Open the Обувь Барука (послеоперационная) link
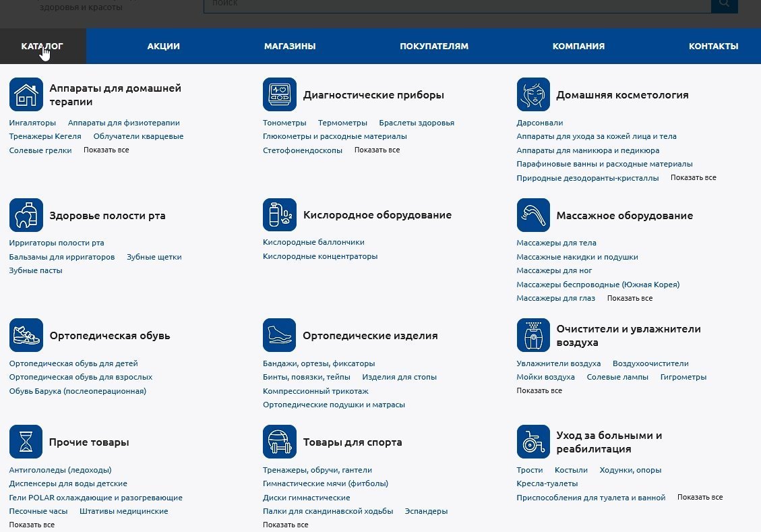The image size is (761, 532). coord(78,391)
